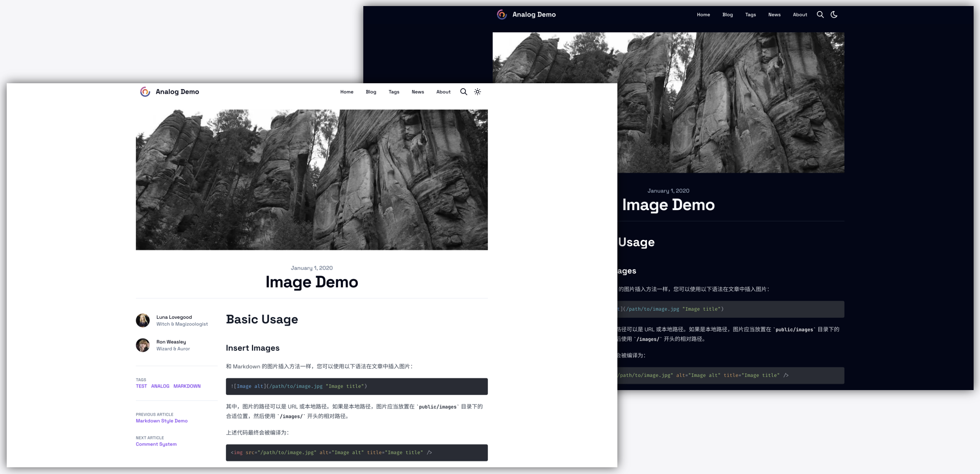The height and width of the screenshot is (474, 980).
Task: Click the search icon on dark navbar
Action: [x=820, y=14]
